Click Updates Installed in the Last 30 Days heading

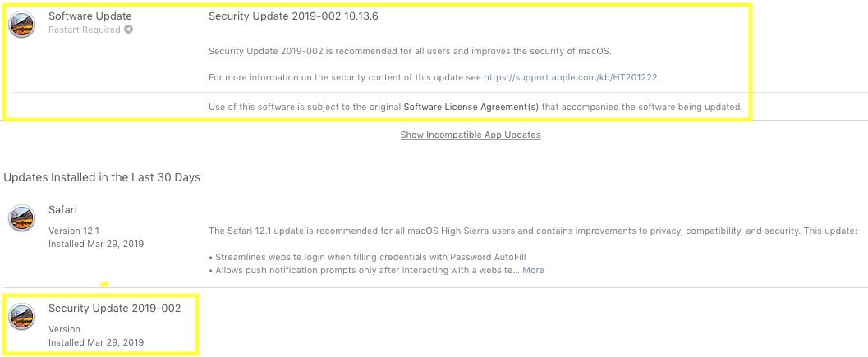[102, 177]
